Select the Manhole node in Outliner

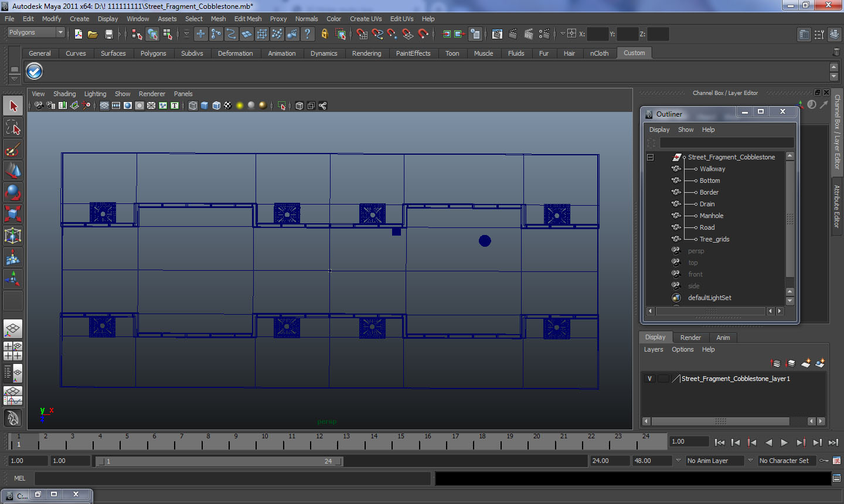(x=712, y=216)
